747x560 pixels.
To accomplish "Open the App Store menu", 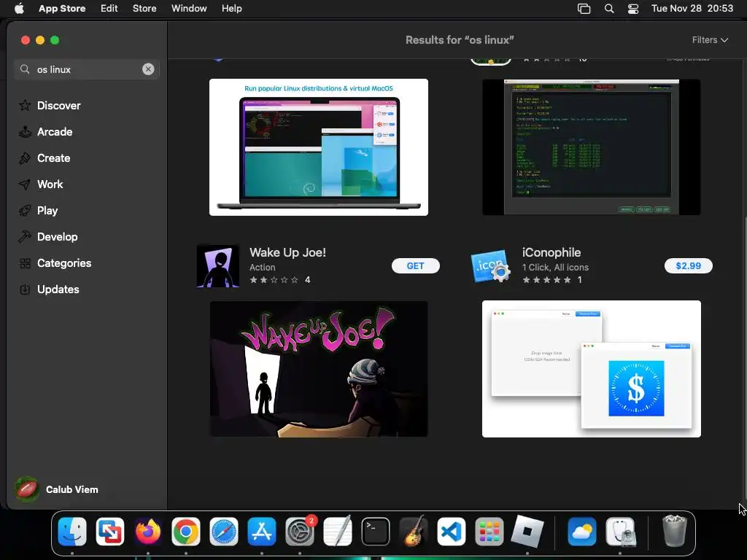I will pos(62,8).
